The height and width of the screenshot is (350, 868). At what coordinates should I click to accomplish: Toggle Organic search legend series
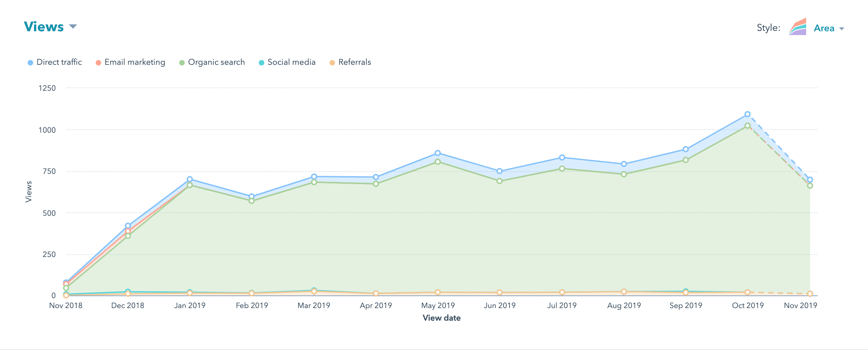pos(216,62)
